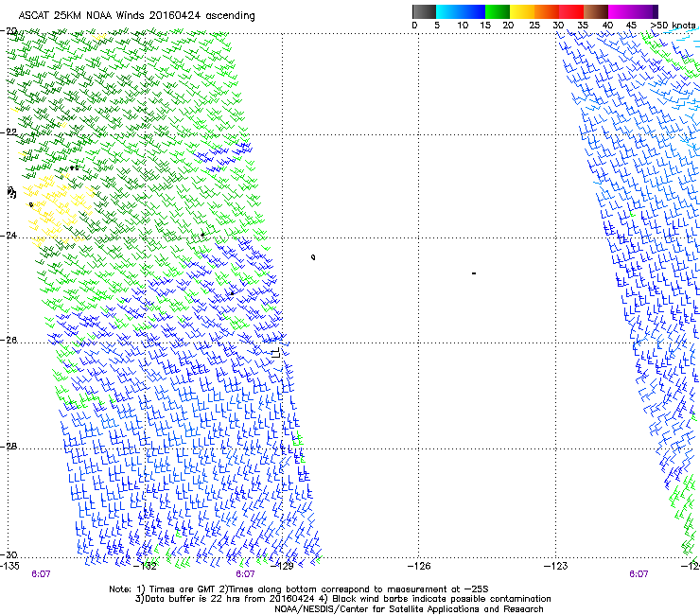Click the -132 longitude axis label

(146, 567)
